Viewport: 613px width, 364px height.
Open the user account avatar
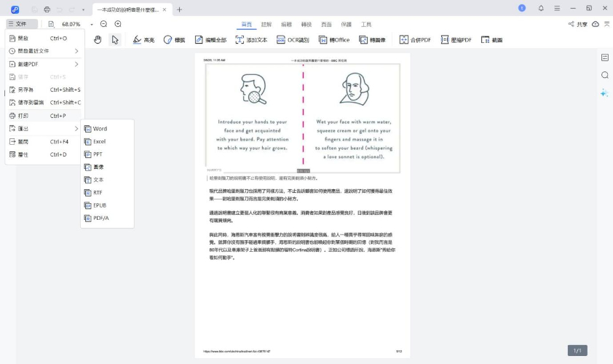pyautogui.click(x=522, y=8)
